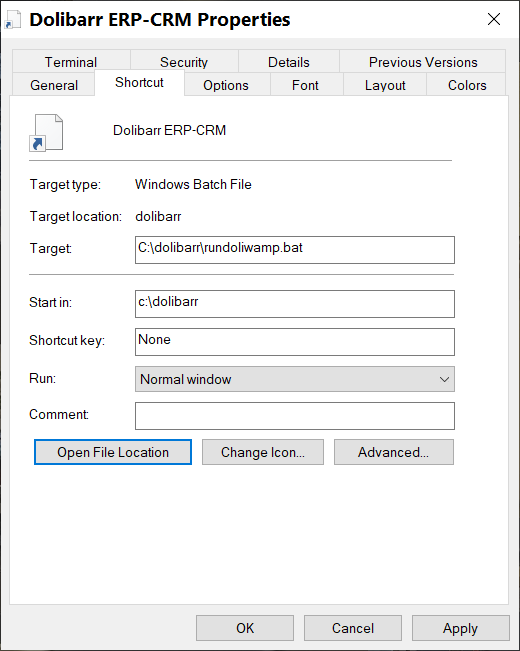Switch to the Terminal tab
This screenshot has height=651, width=520.
[71, 62]
